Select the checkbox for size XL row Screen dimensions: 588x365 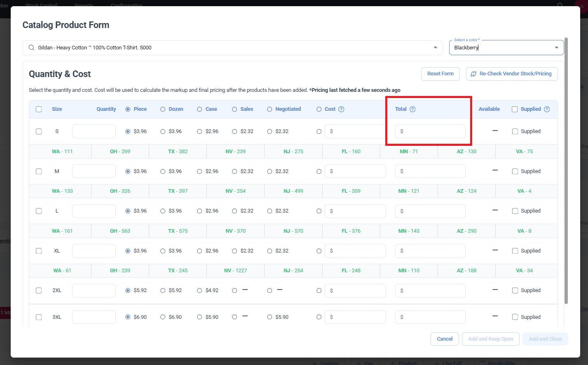(39, 251)
